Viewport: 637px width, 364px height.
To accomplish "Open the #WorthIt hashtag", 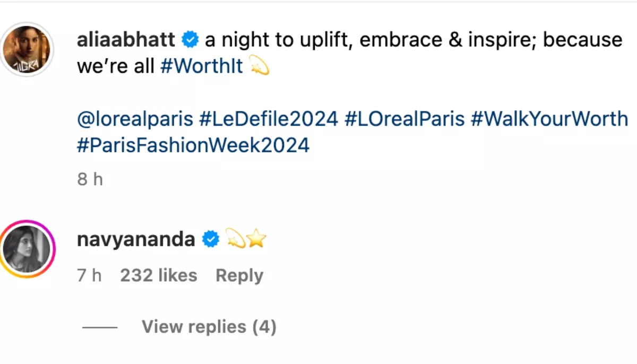I will (201, 66).
